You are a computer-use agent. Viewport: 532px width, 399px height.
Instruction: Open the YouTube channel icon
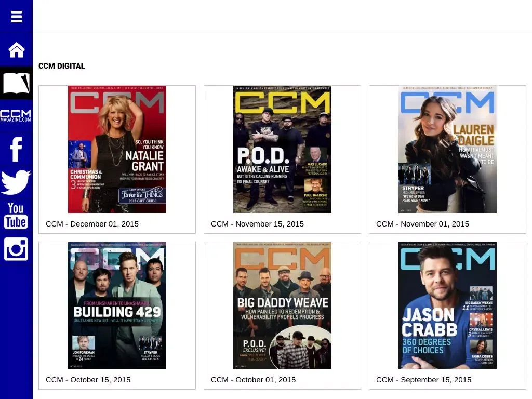16,216
